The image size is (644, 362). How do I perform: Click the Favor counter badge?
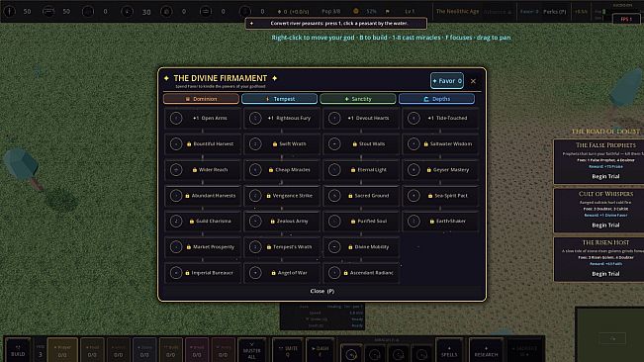447,81
